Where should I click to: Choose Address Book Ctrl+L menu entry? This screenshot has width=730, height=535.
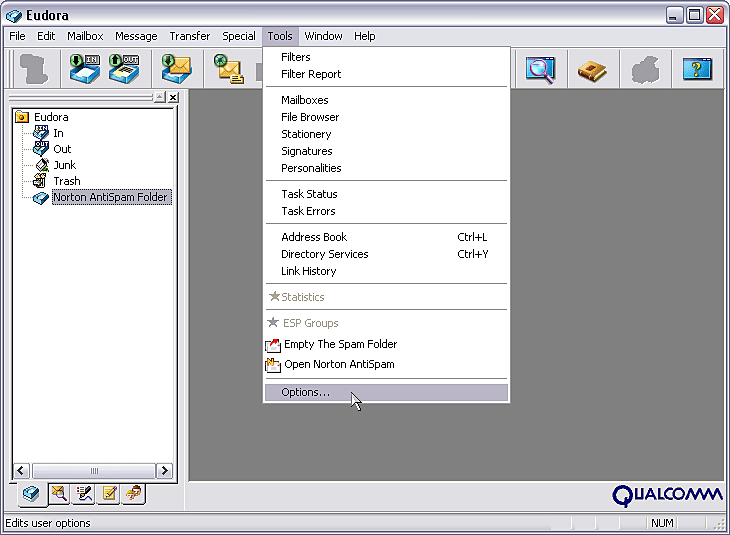386,237
